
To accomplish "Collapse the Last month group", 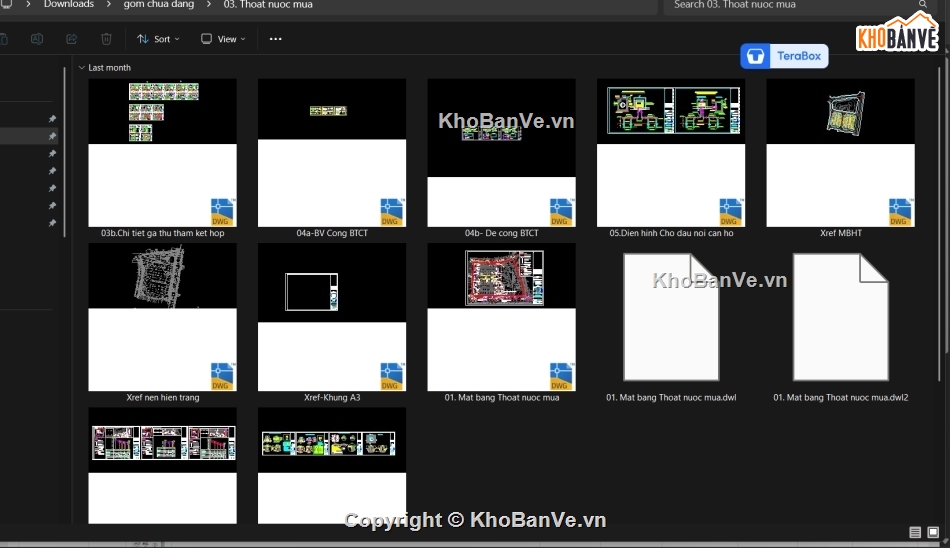I will [x=82, y=68].
